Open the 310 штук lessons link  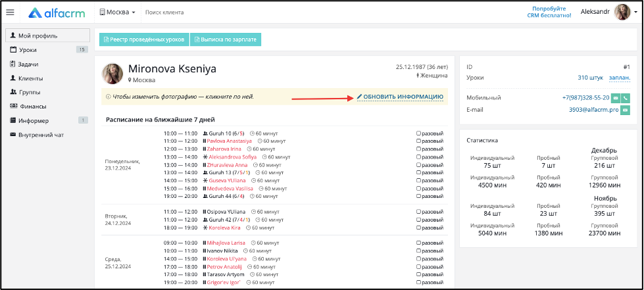click(590, 77)
